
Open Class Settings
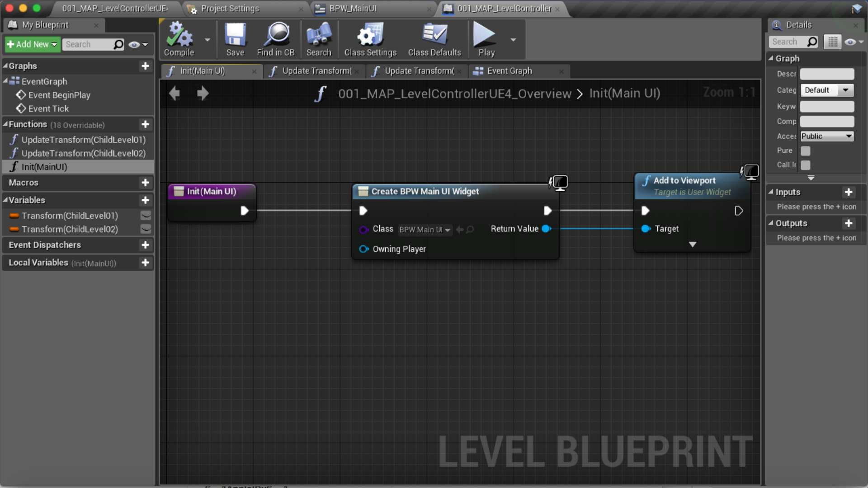click(370, 39)
